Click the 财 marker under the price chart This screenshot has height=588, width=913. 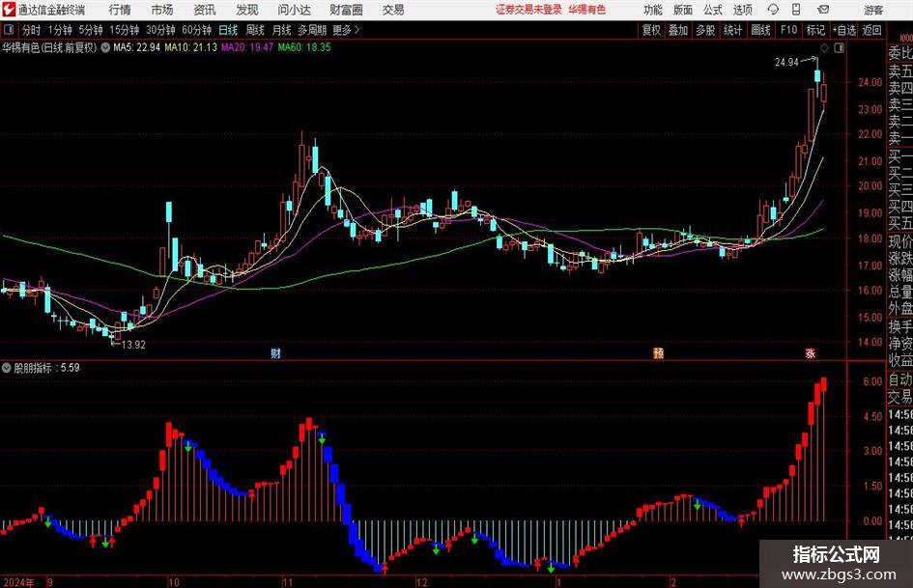(x=276, y=352)
